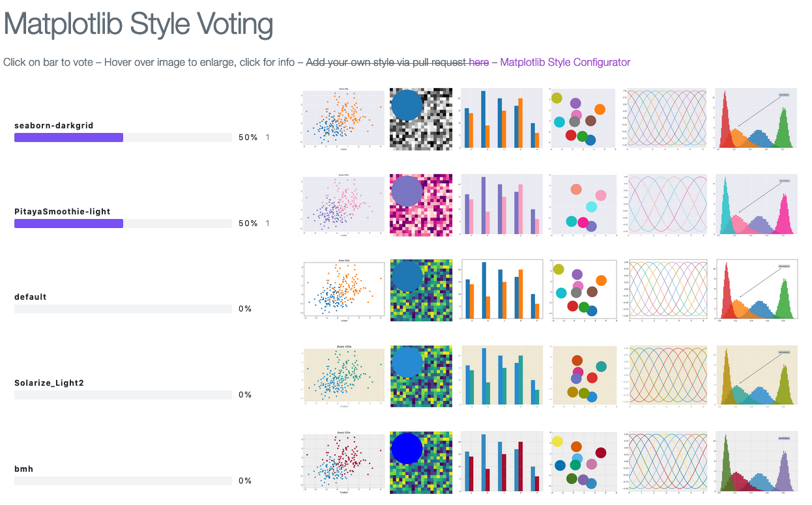Click PitayaSmoothie-light pink heatmap thumbnail
812x505 pixels.
point(421,205)
